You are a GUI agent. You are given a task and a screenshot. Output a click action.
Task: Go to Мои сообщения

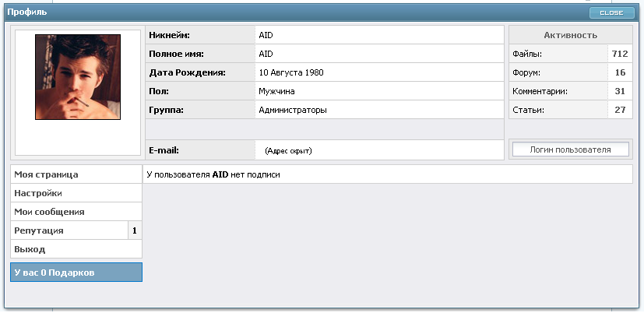(x=76, y=212)
